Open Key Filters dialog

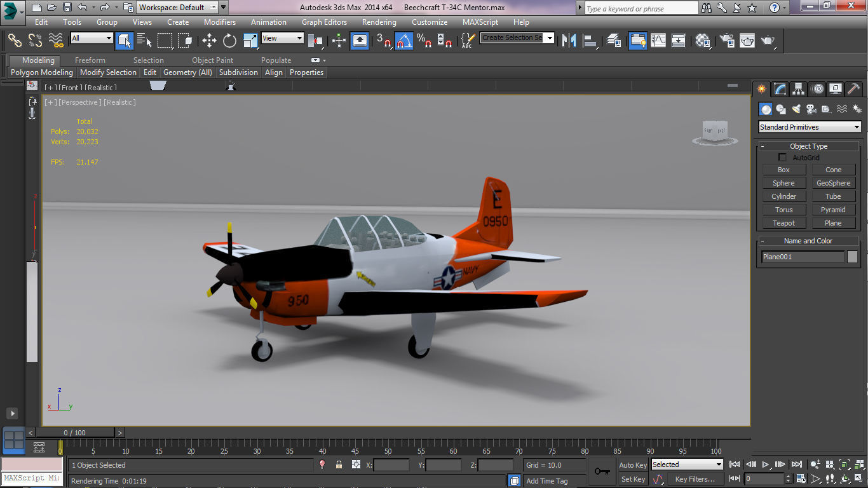[x=695, y=479]
